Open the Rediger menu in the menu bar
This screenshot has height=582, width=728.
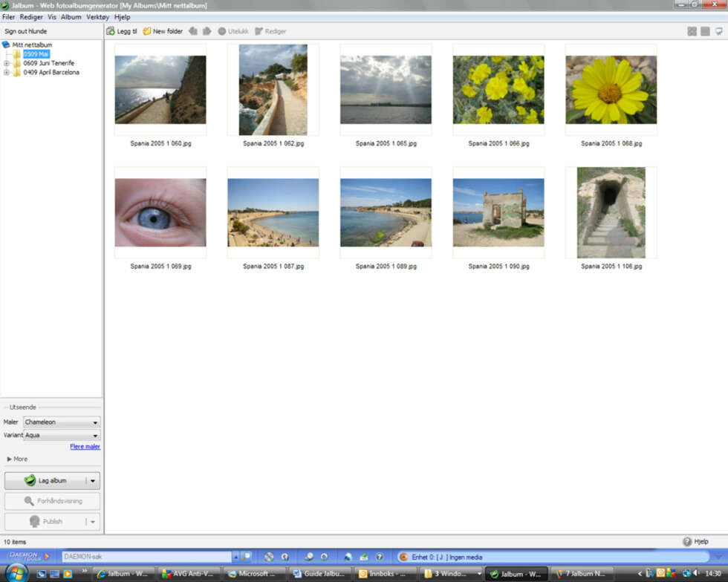tap(31, 17)
